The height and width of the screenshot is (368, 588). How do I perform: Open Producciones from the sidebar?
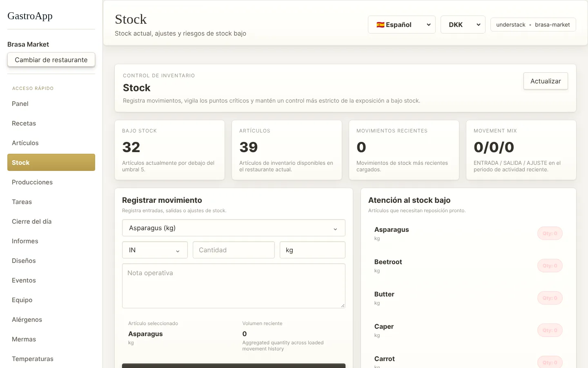click(51, 182)
